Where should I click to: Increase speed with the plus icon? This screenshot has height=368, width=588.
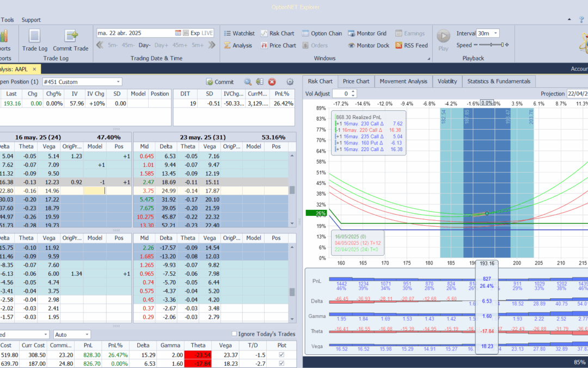click(x=507, y=45)
